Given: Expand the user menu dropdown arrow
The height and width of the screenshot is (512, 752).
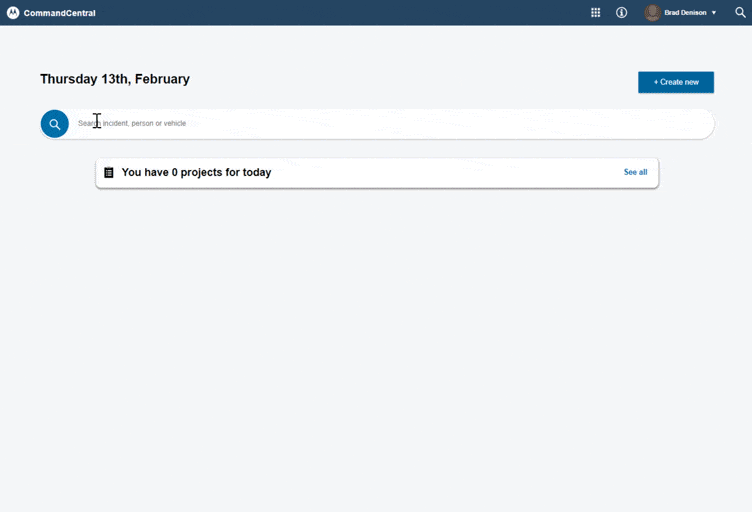Looking at the screenshot, I should pyautogui.click(x=714, y=13).
